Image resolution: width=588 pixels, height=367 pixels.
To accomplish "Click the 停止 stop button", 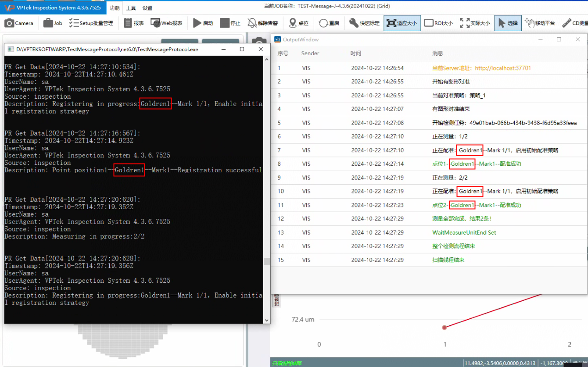I will [x=230, y=23].
